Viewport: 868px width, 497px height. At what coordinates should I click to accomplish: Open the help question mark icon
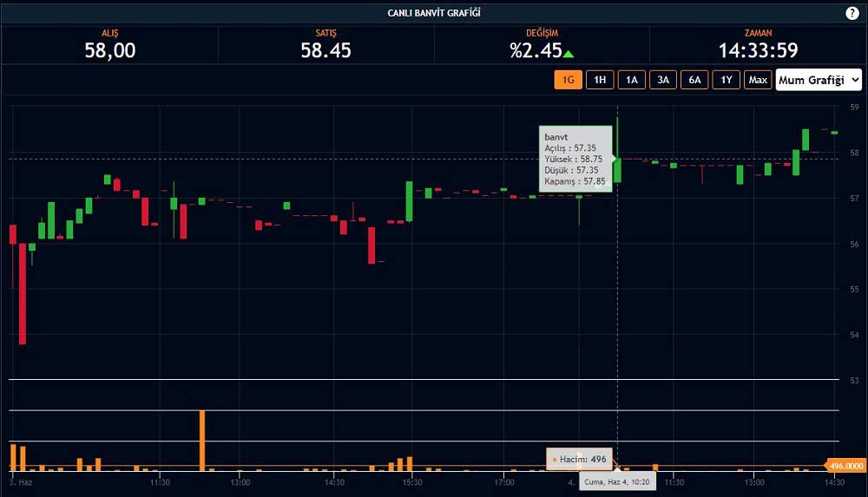[x=852, y=13]
